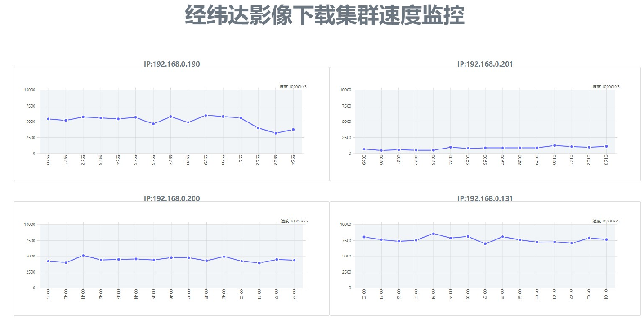Click the 00:53 last point in chart 192.168.0.200
644x320 pixels.
click(x=294, y=260)
